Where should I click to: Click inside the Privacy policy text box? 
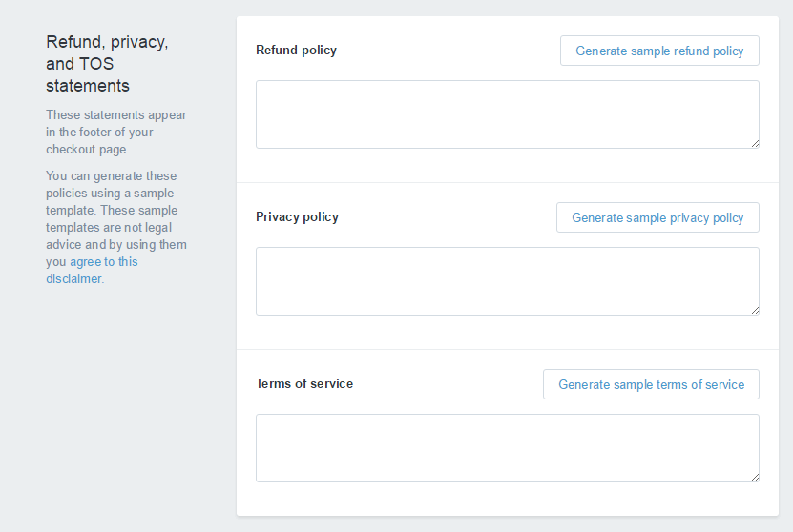[507, 281]
